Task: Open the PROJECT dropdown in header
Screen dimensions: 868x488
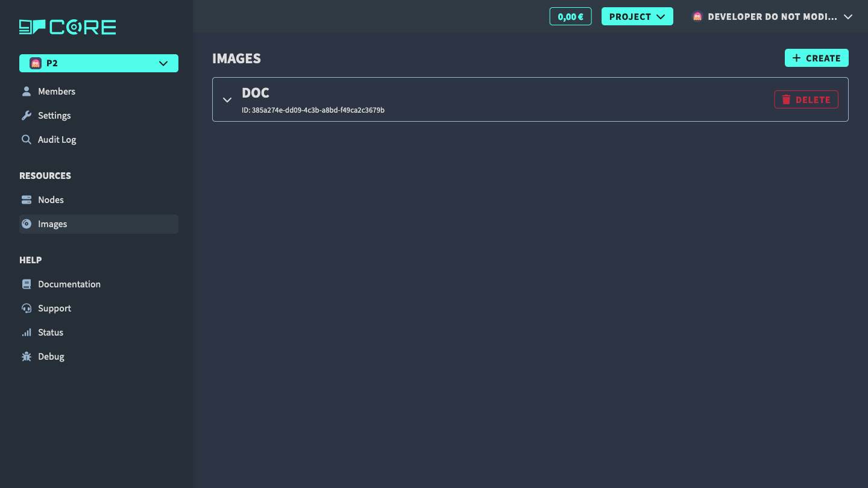Action: click(x=637, y=16)
